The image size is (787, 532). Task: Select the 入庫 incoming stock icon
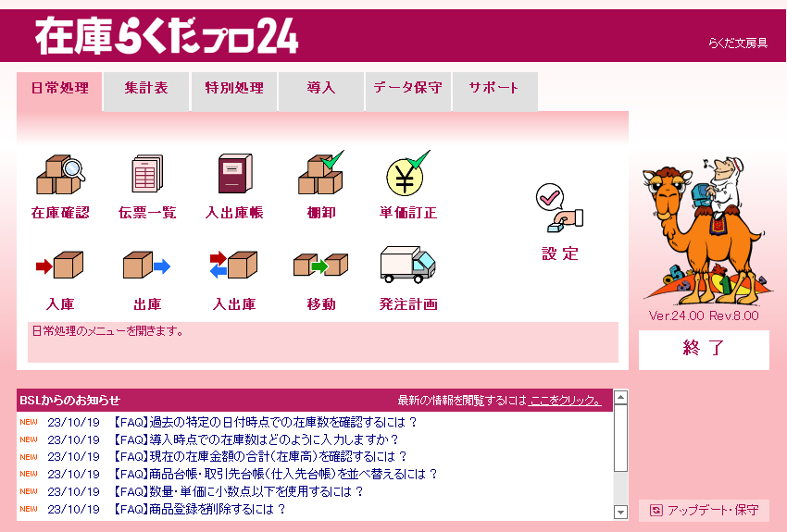click(60, 265)
